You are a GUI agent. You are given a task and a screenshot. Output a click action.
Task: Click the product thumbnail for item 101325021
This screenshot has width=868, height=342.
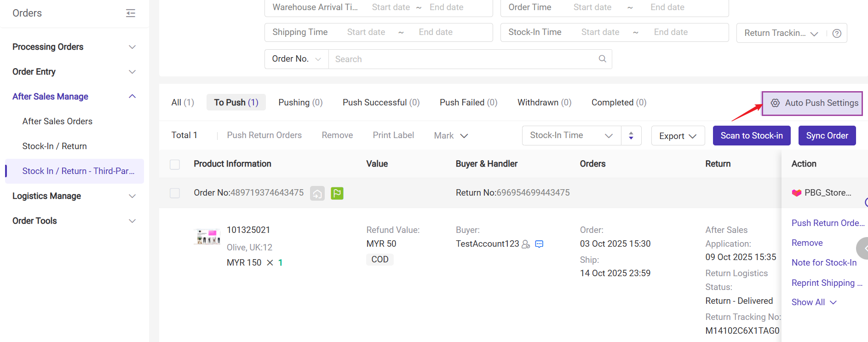(x=207, y=237)
